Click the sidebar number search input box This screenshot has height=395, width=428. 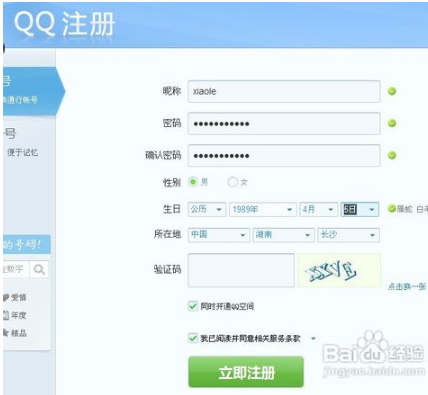point(16,269)
